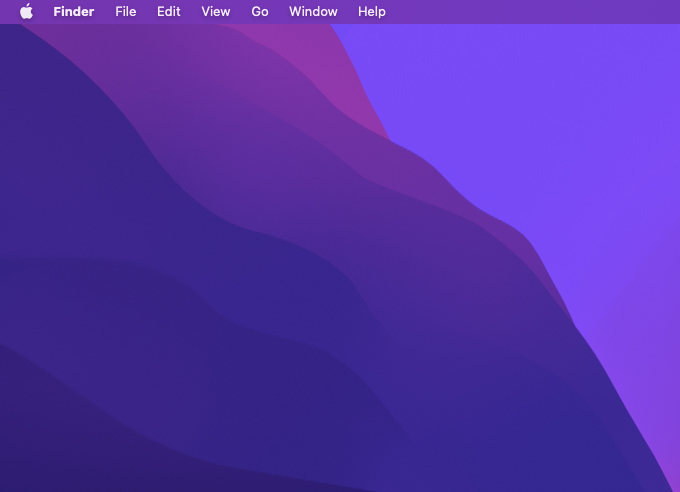Open the View menu
This screenshot has width=680, height=492.
tap(216, 12)
